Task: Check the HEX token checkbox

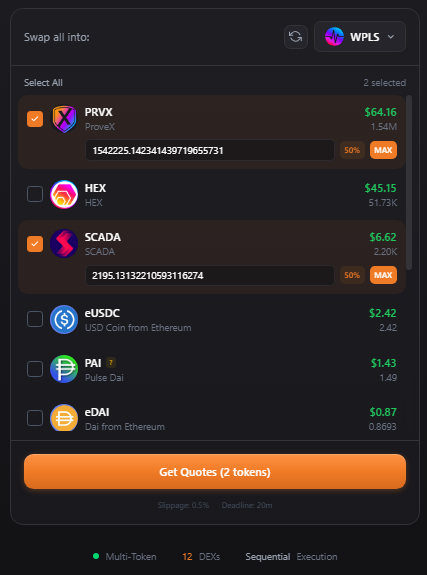Action: point(35,194)
